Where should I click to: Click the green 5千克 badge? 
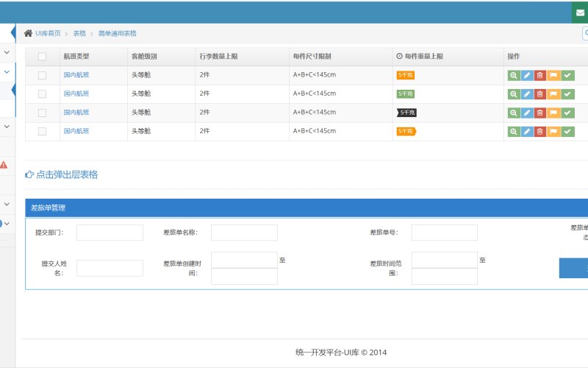(x=406, y=94)
